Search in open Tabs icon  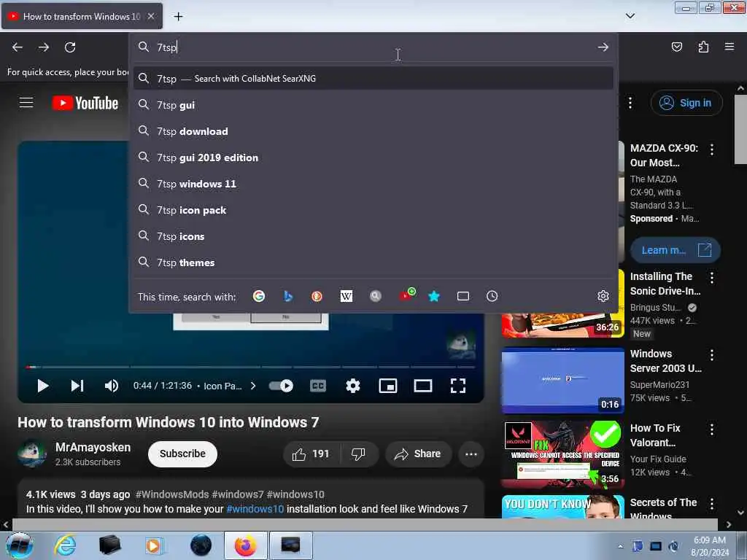point(463,296)
